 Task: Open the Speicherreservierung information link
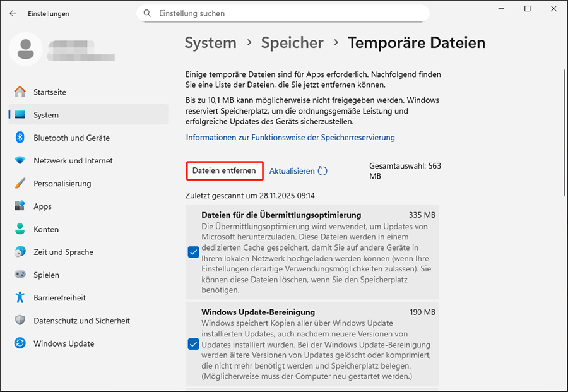(289, 137)
